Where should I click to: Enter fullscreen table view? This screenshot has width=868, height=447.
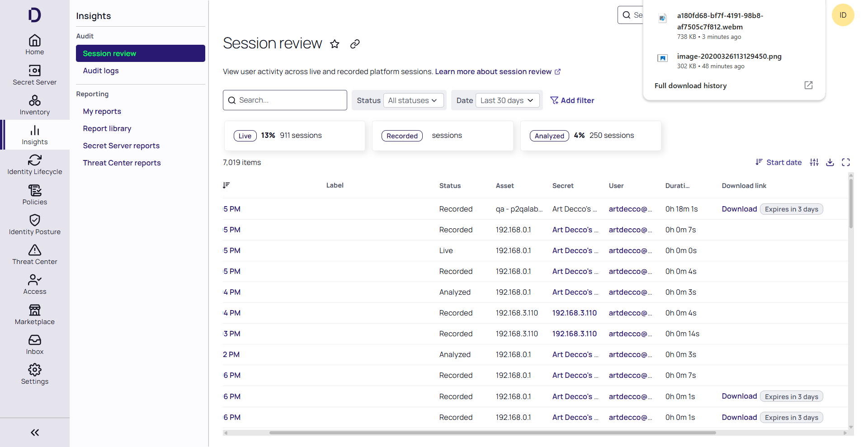[845, 162]
